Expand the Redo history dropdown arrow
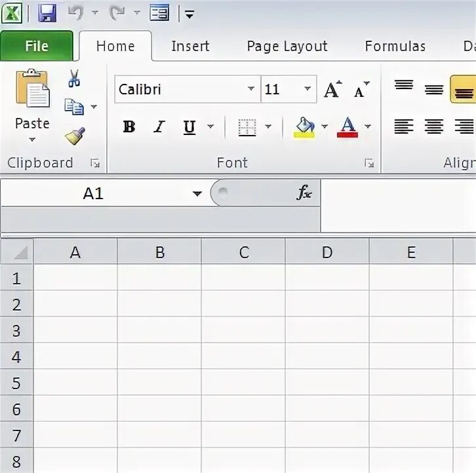Image resolution: width=476 pixels, height=473 pixels. [137, 12]
